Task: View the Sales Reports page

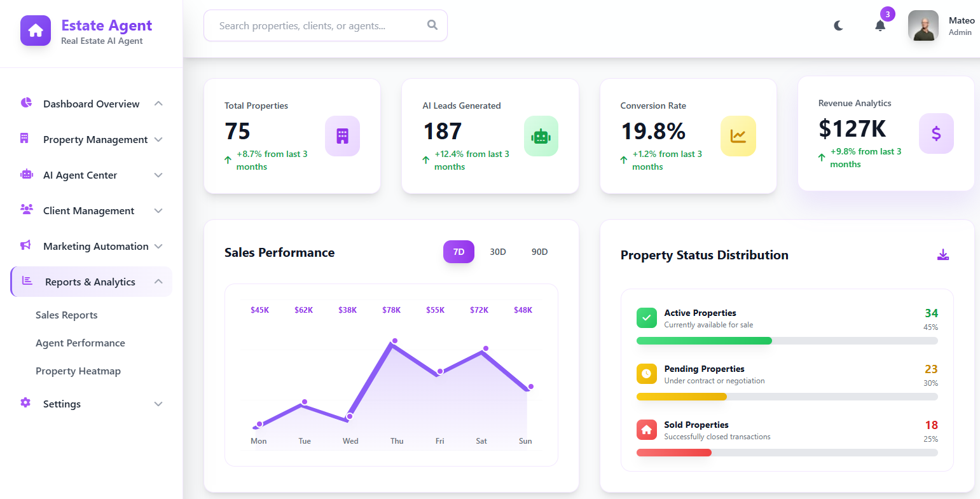Action: tap(66, 315)
